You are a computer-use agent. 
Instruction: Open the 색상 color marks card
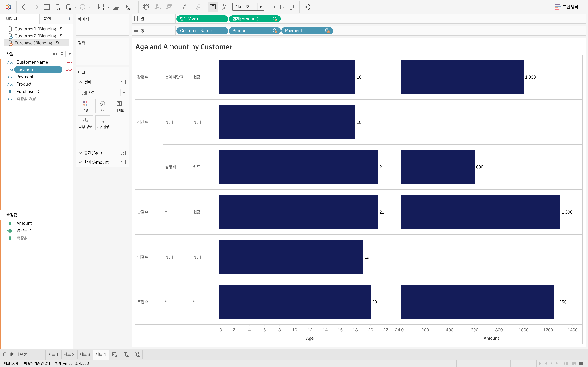click(x=85, y=106)
